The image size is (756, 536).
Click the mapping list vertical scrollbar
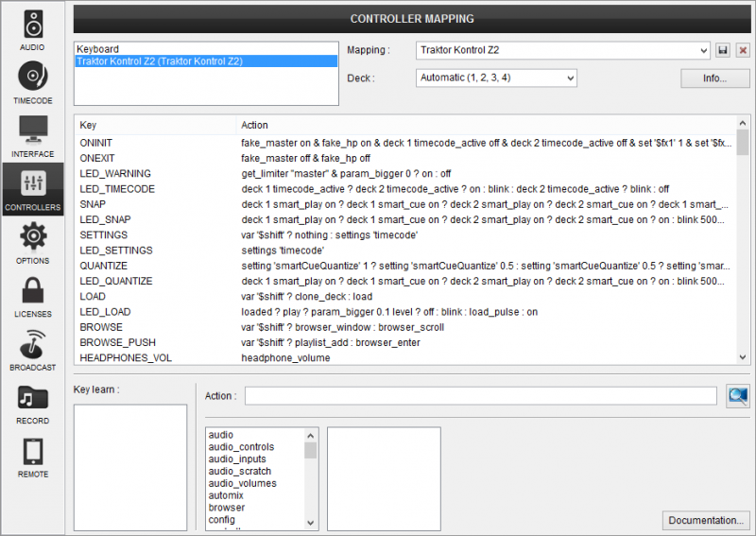point(743,246)
